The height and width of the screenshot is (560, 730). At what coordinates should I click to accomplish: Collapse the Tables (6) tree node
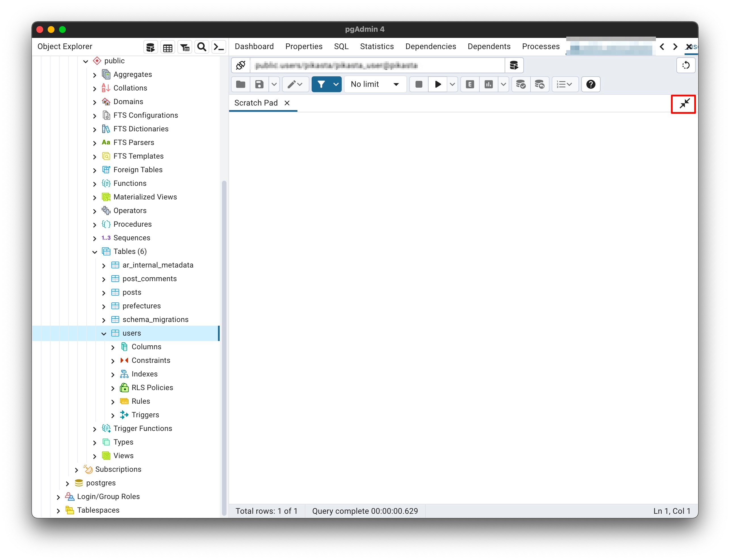pos(95,252)
